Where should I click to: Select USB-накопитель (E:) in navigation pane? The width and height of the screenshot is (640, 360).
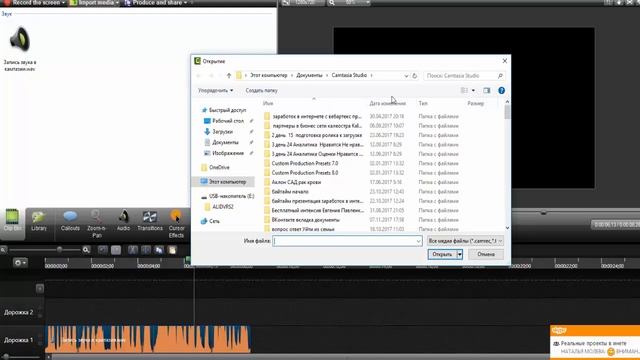coord(227,196)
